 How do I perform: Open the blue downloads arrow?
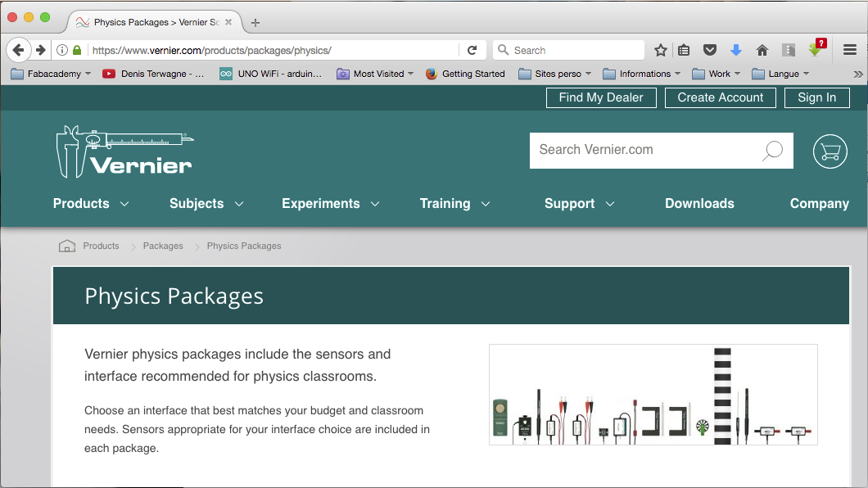(736, 50)
